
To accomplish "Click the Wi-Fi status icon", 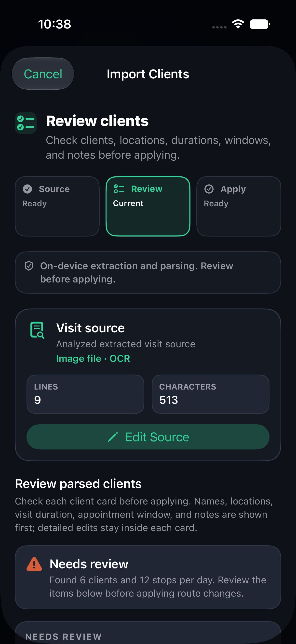I will tap(238, 24).
